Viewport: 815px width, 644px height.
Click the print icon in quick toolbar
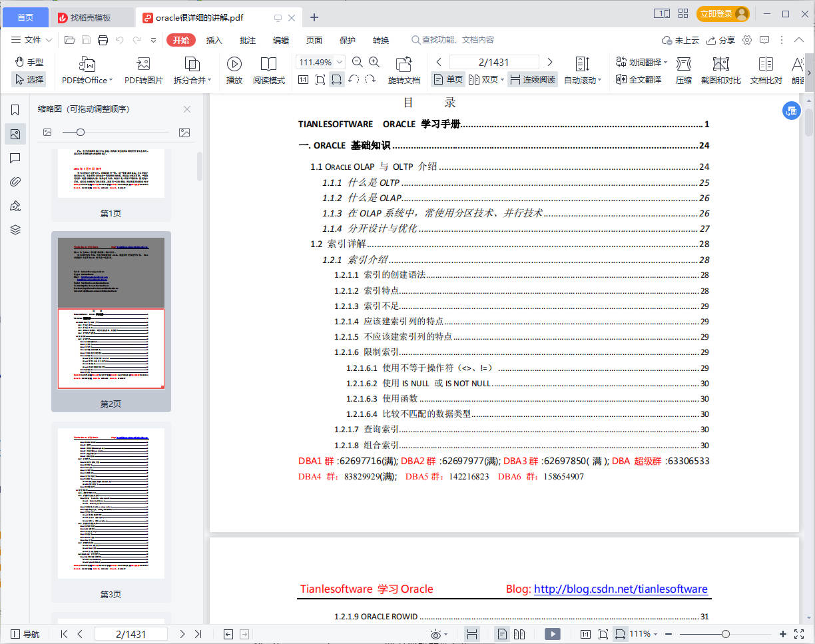(103, 40)
